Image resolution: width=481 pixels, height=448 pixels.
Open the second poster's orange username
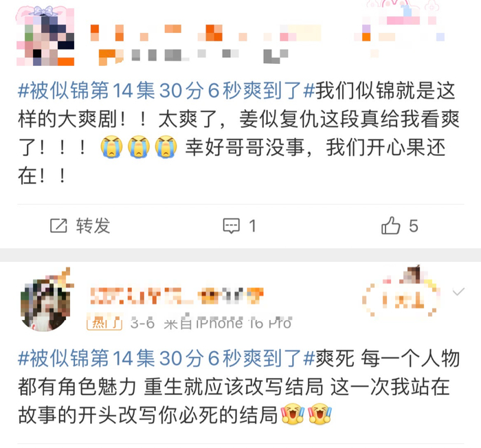(177, 295)
